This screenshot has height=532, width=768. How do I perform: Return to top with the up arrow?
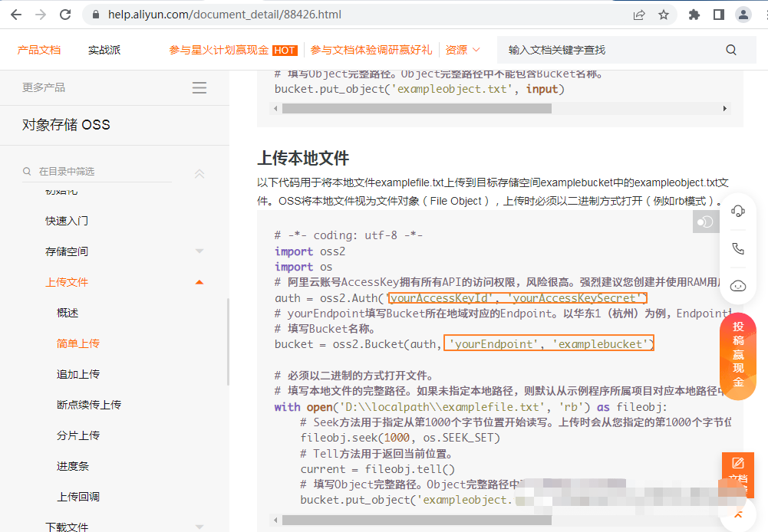[x=738, y=515]
